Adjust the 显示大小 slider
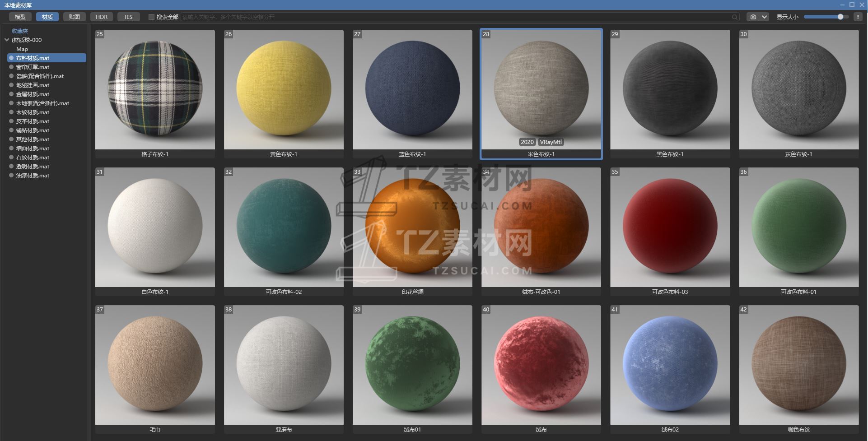 826,17
